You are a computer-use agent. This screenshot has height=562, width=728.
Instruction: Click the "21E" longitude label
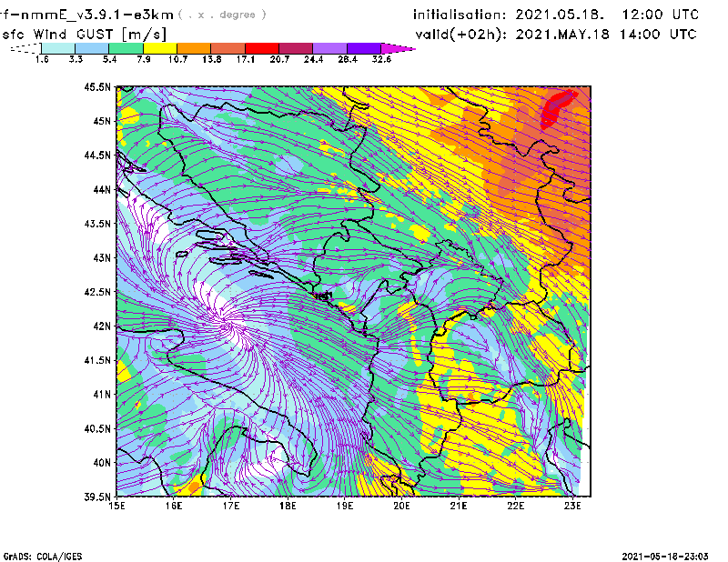459,506
